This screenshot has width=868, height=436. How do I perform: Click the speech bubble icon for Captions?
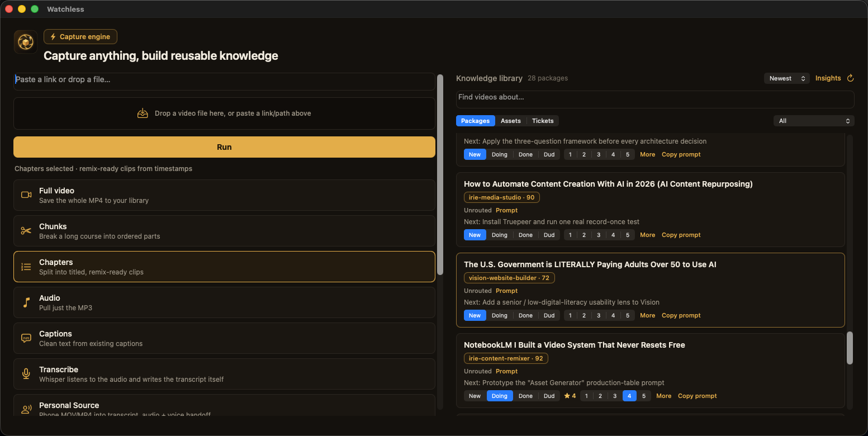[26, 338]
